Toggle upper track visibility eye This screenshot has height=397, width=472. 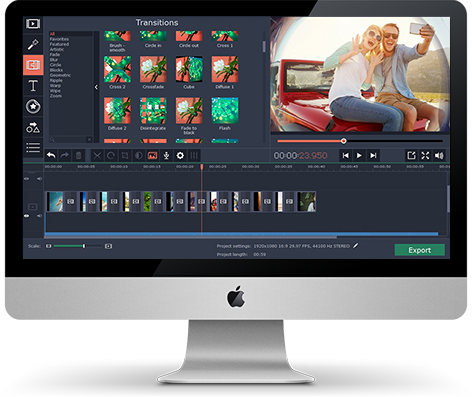tap(27, 179)
